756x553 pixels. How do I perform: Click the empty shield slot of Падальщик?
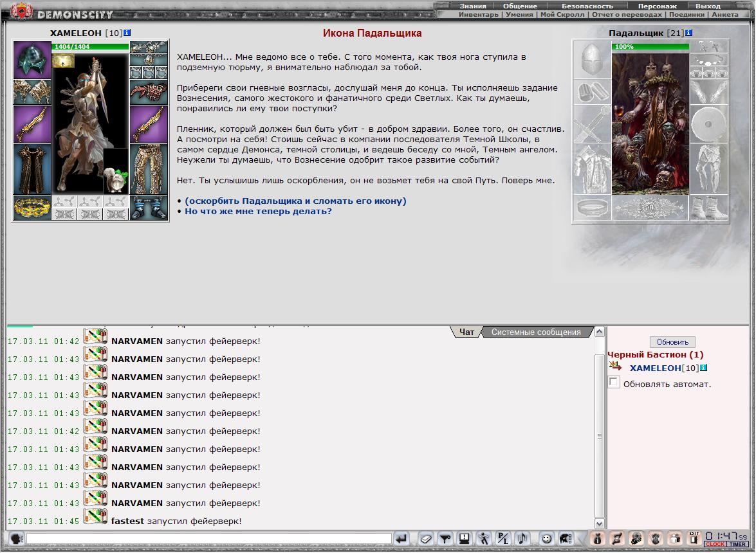pyautogui.click(x=708, y=124)
